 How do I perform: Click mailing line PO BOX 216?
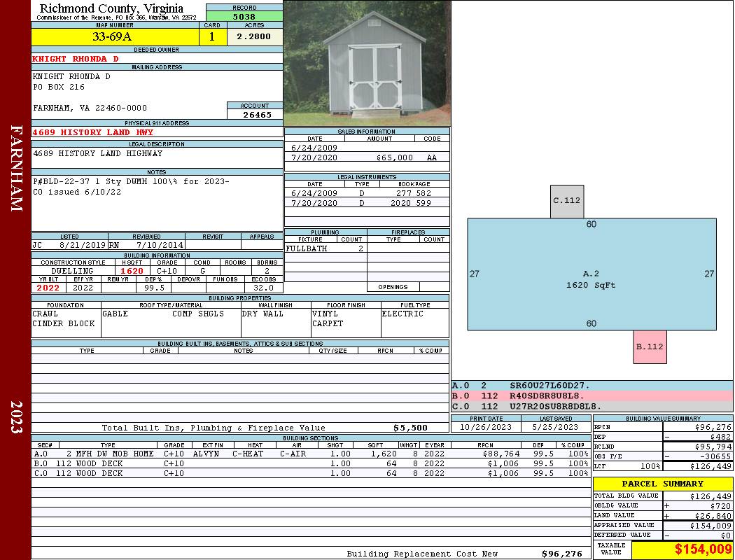tap(59, 87)
